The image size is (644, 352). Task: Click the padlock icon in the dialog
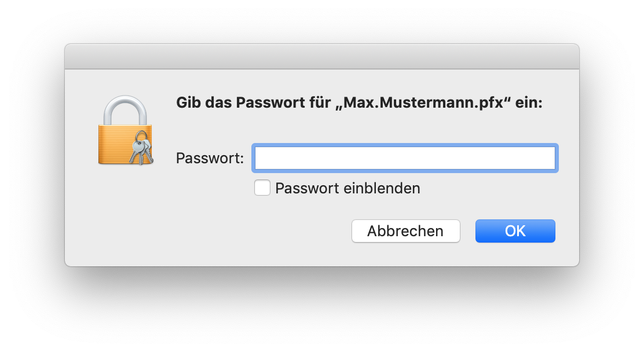click(x=125, y=131)
